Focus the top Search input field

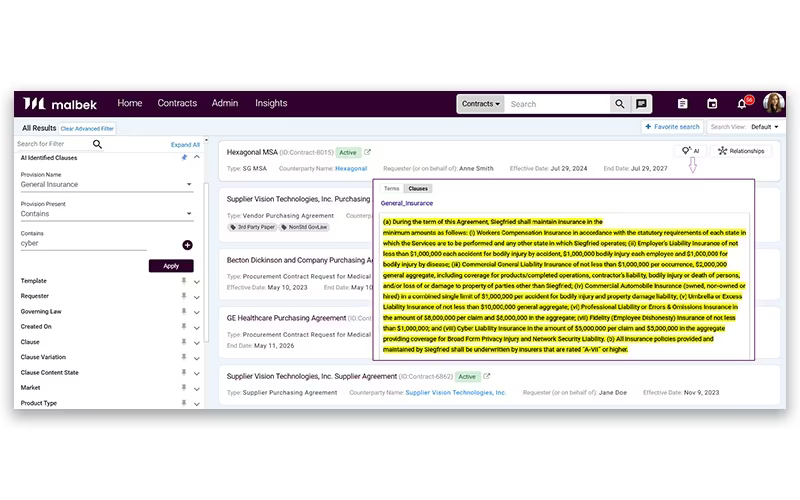(558, 104)
